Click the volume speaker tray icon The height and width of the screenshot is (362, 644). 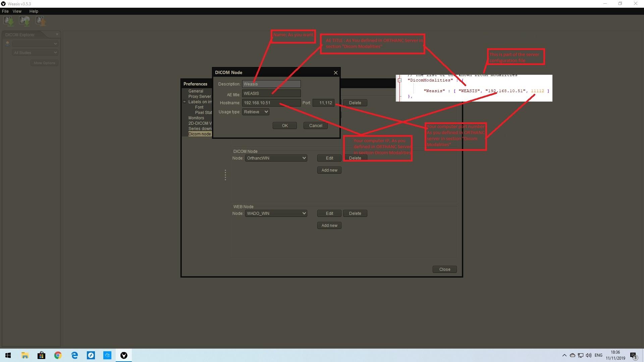(x=589, y=355)
